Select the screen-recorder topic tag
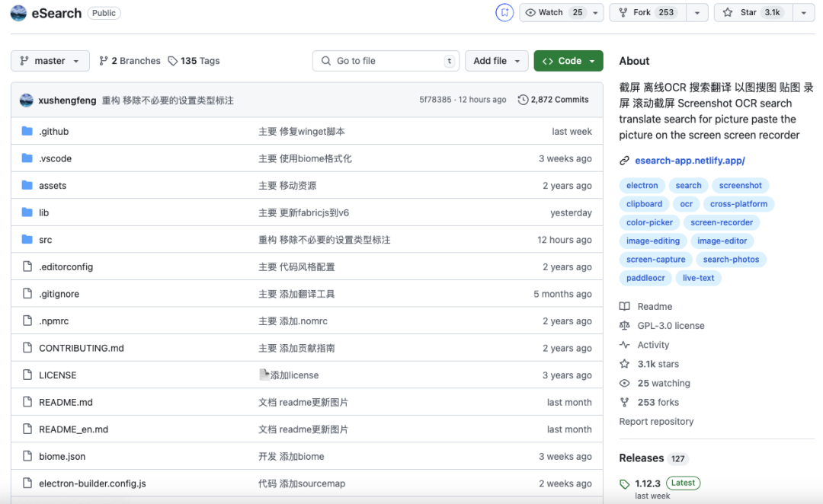823x504 pixels. click(721, 222)
